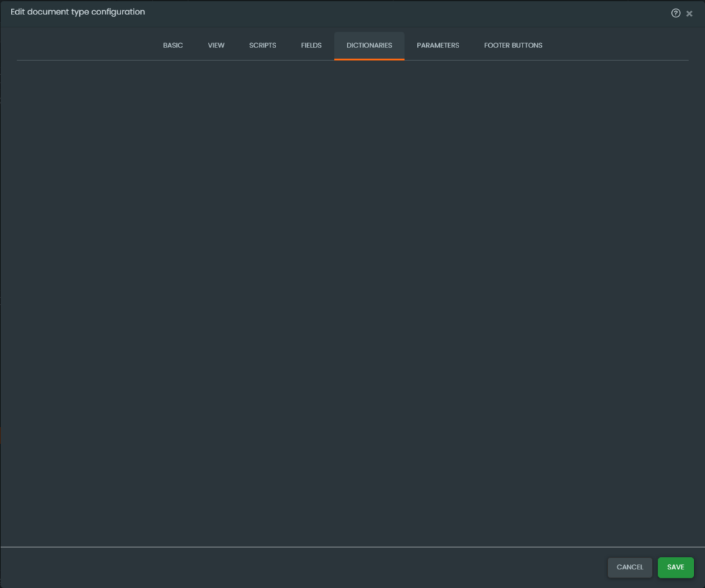Click the active Dictionaries tab

(x=369, y=45)
